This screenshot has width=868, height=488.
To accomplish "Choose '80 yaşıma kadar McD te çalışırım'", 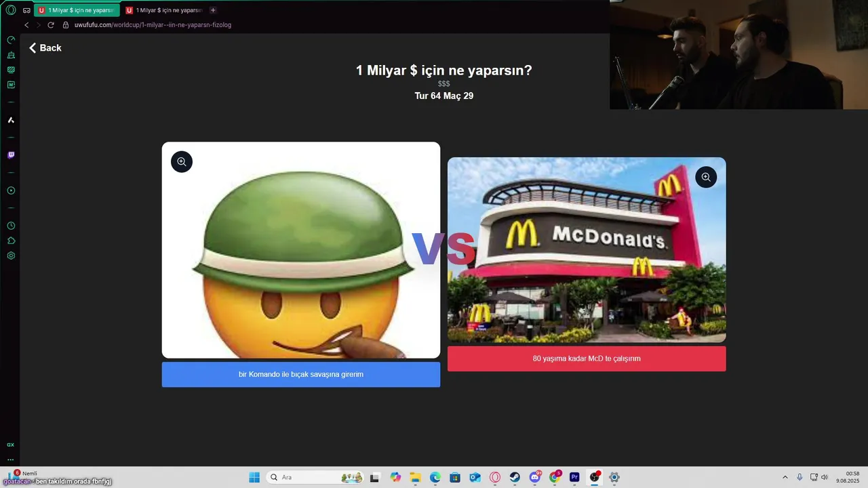I will point(587,359).
